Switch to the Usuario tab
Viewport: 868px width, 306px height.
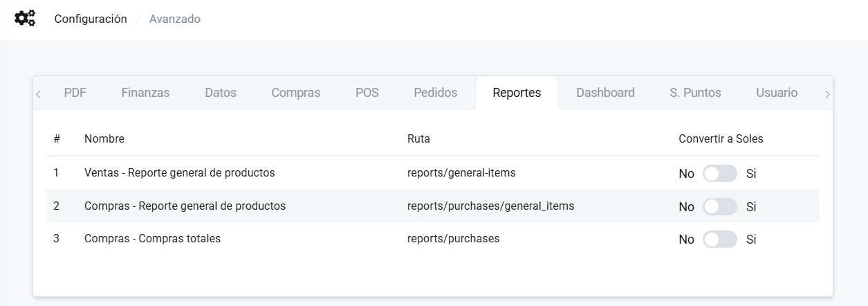pos(777,93)
